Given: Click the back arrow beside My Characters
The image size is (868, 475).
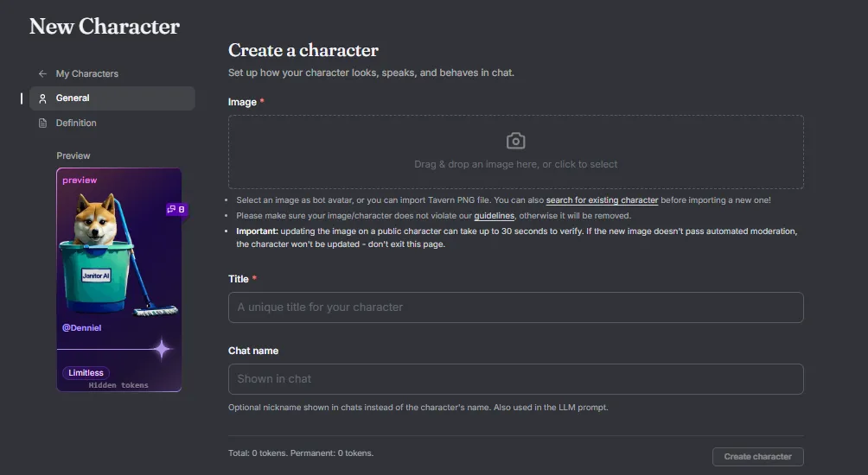Looking at the screenshot, I should point(42,73).
